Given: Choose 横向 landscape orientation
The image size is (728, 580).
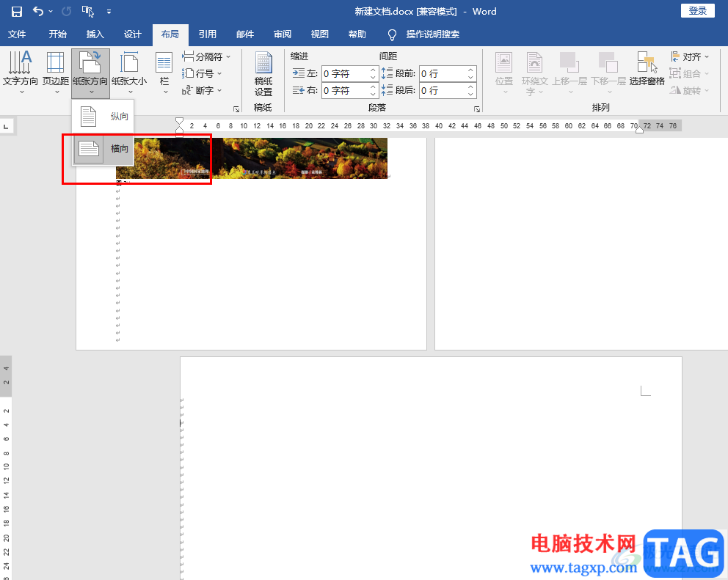Looking at the screenshot, I should [x=103, y=148].
